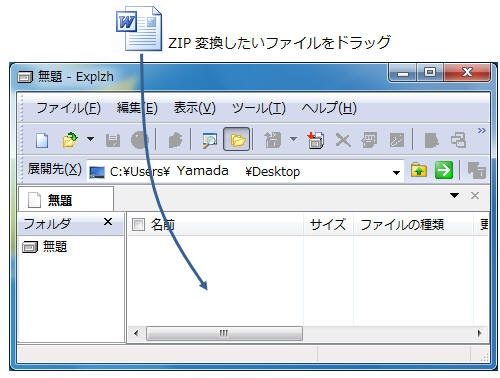Select the 無題 document tab
The image size is (500, 378).
[x=66, y=199]
